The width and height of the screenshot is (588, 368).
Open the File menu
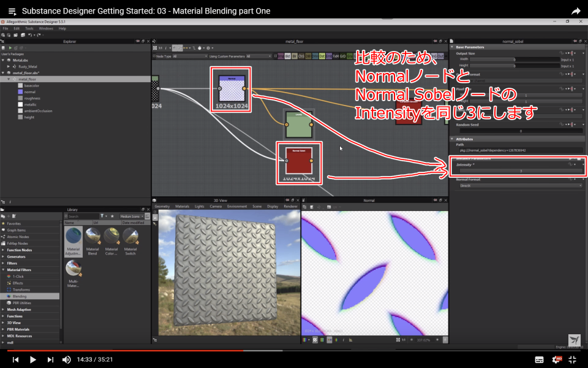[6, 29]
